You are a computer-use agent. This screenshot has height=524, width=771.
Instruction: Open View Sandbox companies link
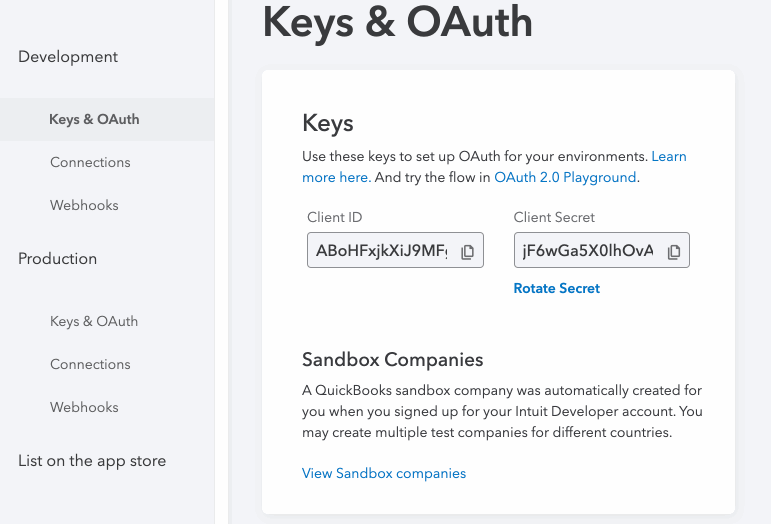pyautogui.click(x=384, y=473)
